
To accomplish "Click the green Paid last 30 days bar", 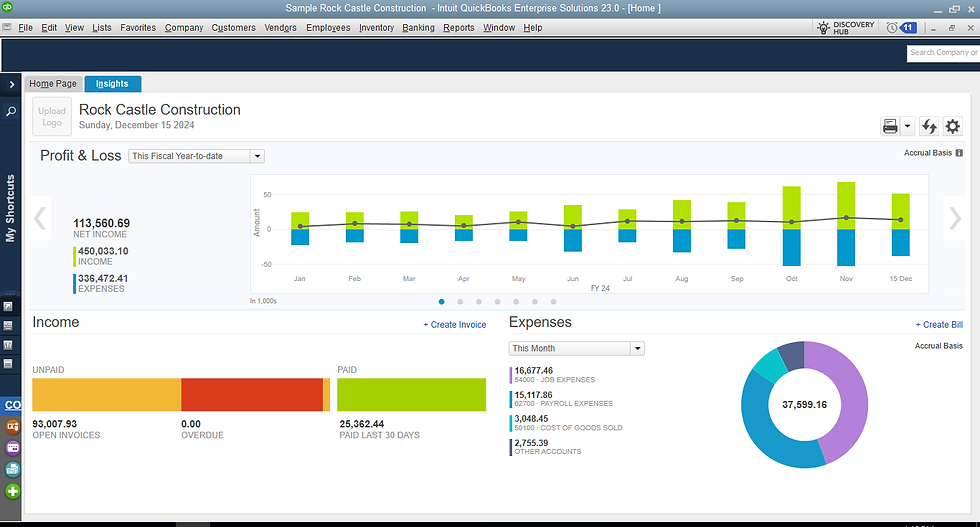I will click(x=411, y=394).
